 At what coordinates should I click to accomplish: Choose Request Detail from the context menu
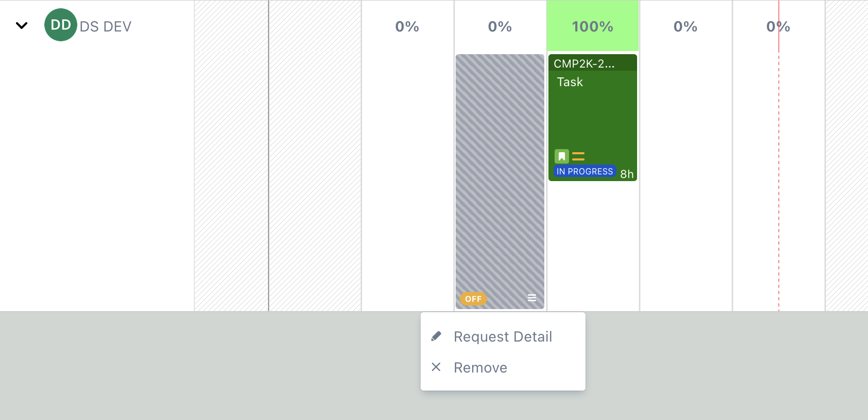(503, 336)
